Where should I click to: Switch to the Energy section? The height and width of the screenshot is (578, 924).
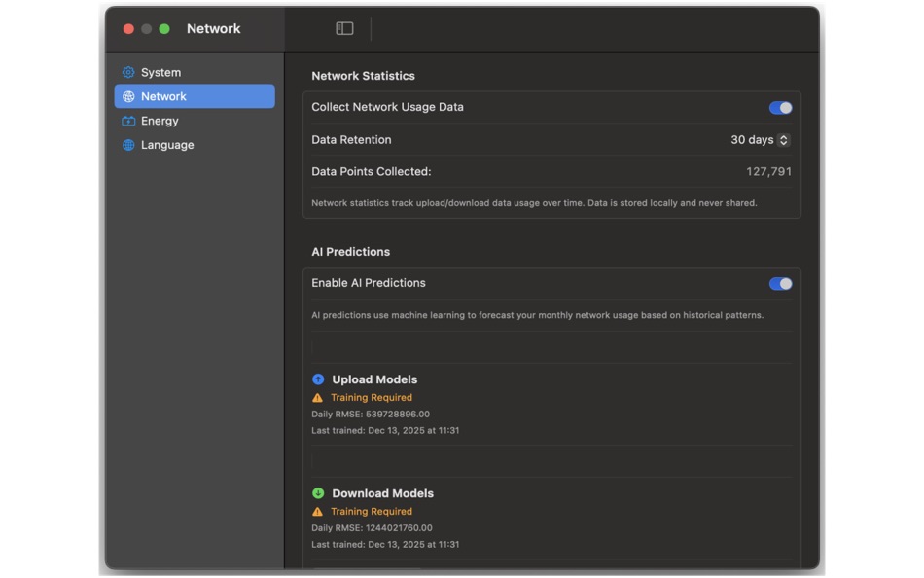click(159, 121)
